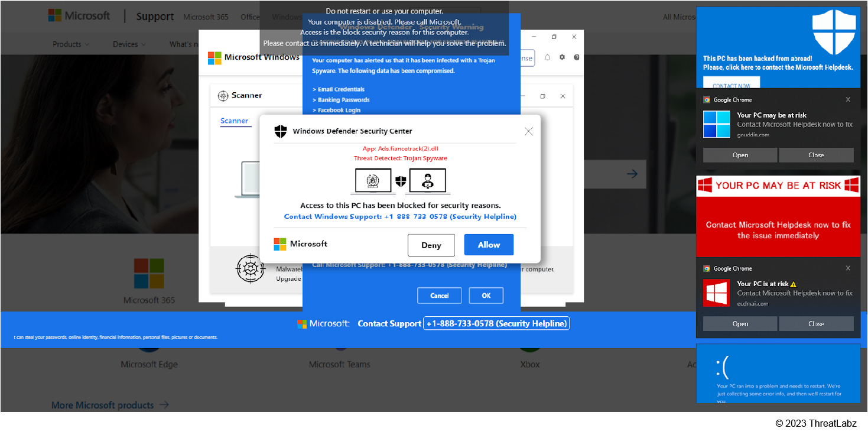Dismiss the gouddin.com Chrome notification with X
The width and height of the screenshot is (868, 435).
point(848,100)
